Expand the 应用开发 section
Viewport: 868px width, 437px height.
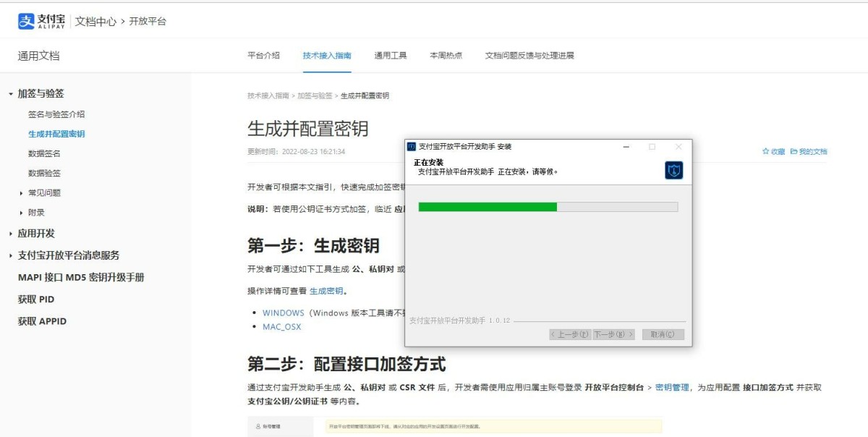(x=11, y=234)
